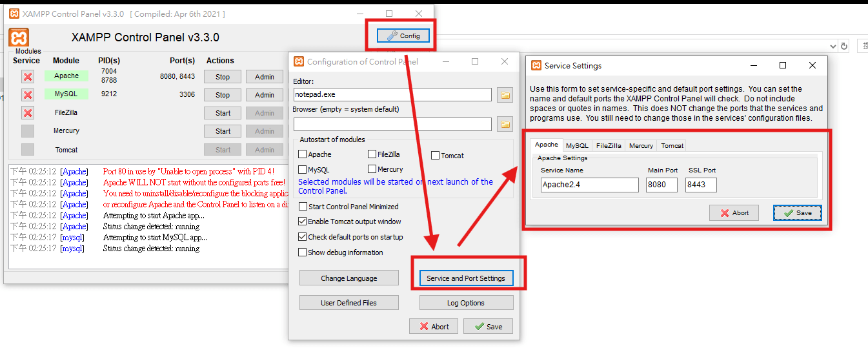Minimize the XAMPP Control Panel main window
This screenshot has width=868, height=350.
coord(359,14)
